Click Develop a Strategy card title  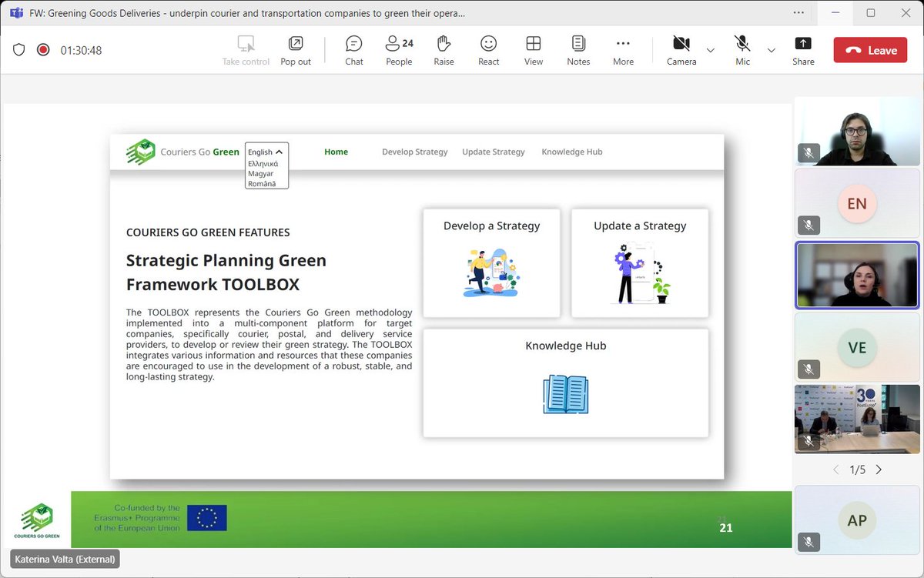(x=491, y=226)
